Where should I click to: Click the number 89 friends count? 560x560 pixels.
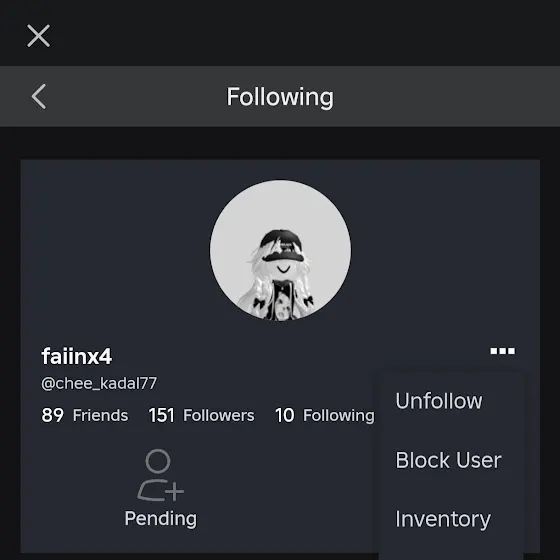pos(52,415)
